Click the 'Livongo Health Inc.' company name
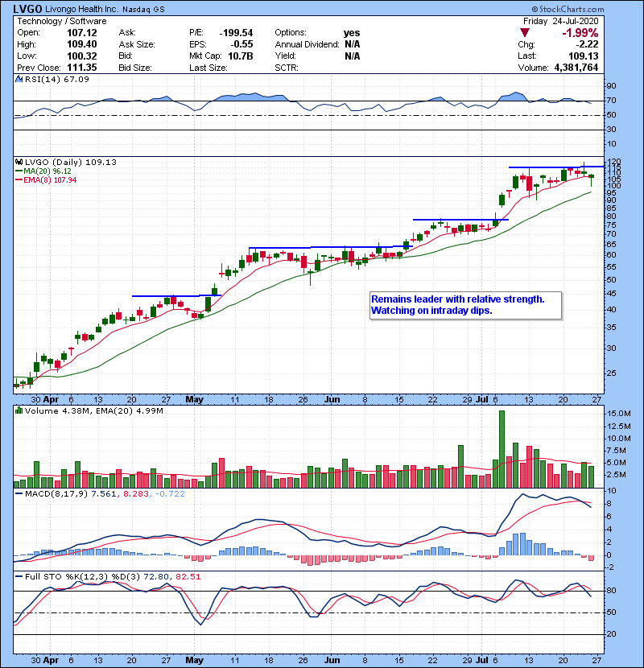 [82, 9]
